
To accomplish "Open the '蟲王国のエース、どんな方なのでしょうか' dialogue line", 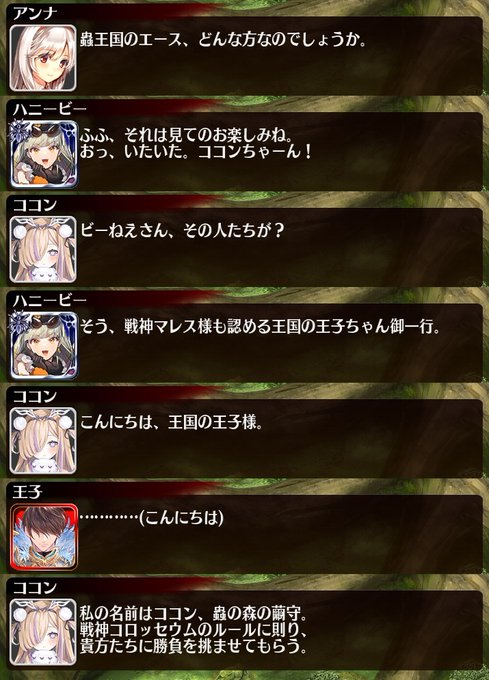I will (224, 40).
